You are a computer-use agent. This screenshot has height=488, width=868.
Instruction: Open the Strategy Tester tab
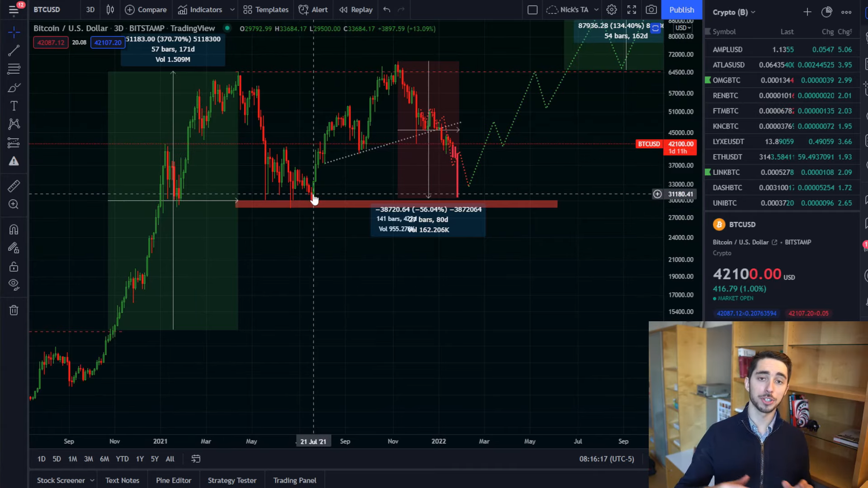(x=232, y=480)
